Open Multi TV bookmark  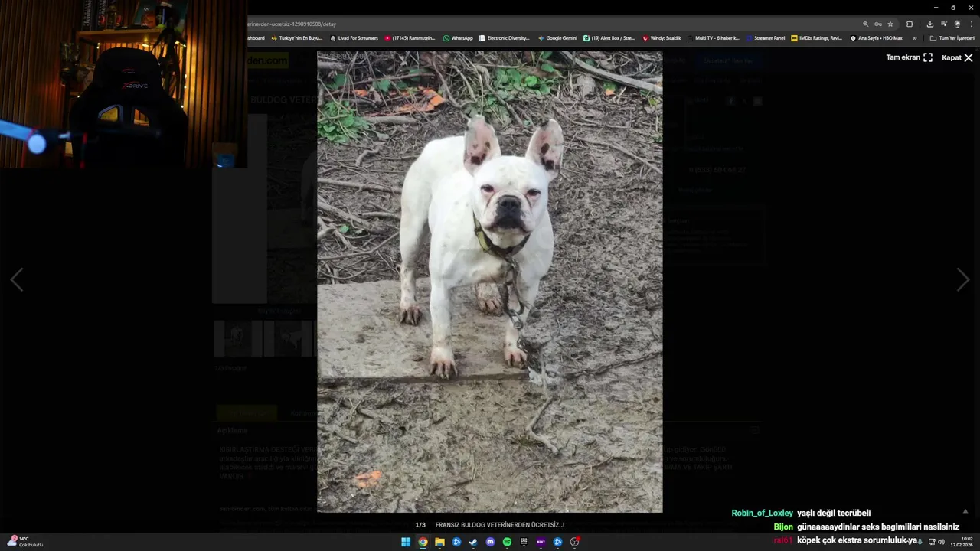click(714, 38)
